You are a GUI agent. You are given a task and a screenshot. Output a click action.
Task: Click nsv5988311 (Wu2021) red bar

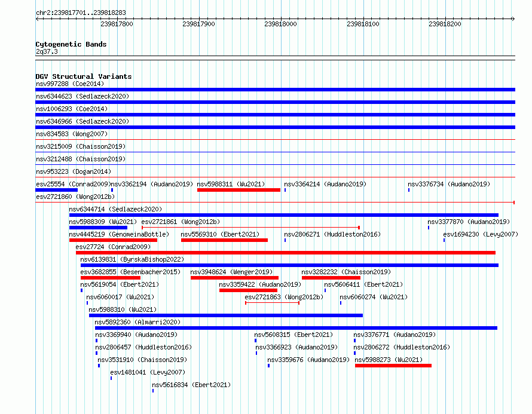[x=239, y=190]
